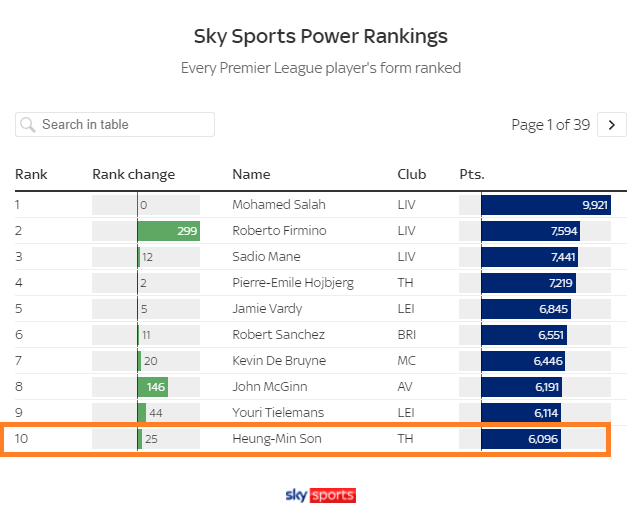Image resolution: width=643 pixels, height=517 pixels.
Task: Click the 6,096 points bar
Action: [521, 439]
